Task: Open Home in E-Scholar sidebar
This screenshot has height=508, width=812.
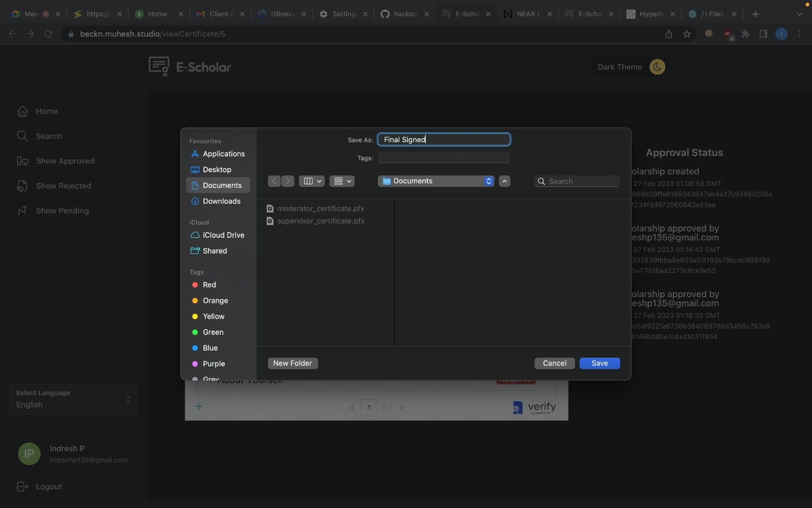Action: [47, 111]
